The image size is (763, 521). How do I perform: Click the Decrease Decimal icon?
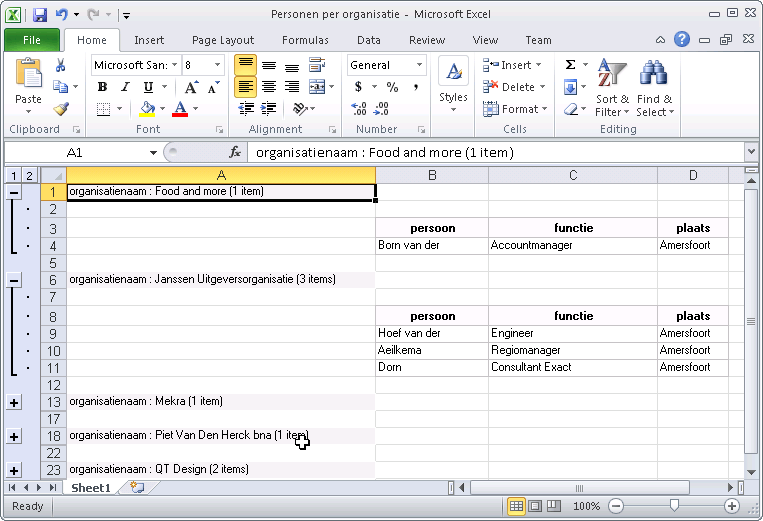pyautogui.click(x=381, y=108)
